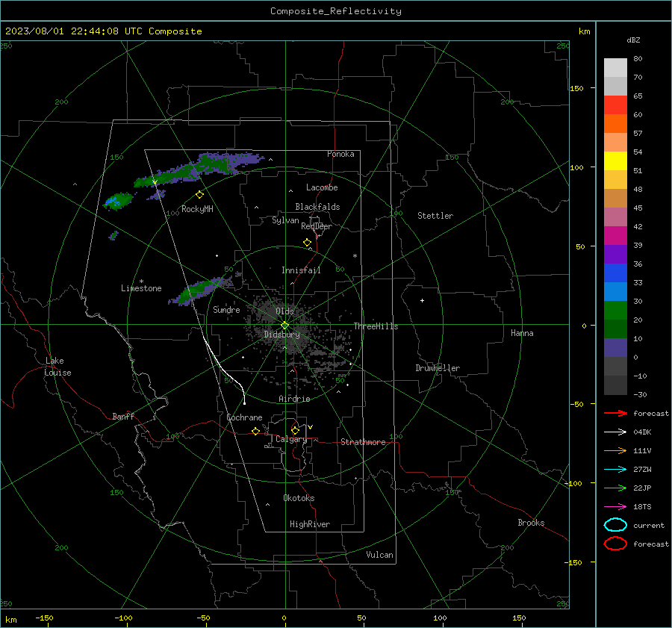The width and height of the screenshot is (672, 628).
Task: Click the yellow diamond marker below RedDeer
Action: click(308, 243)
